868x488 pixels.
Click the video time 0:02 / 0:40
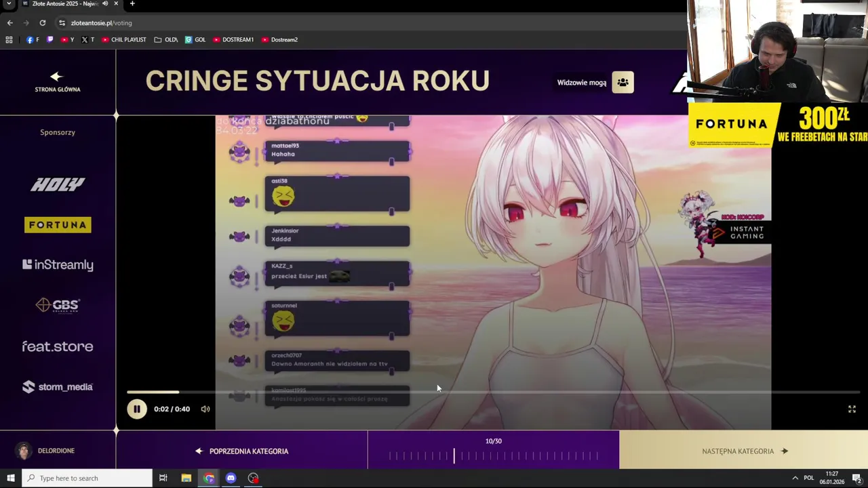(172, 409)
